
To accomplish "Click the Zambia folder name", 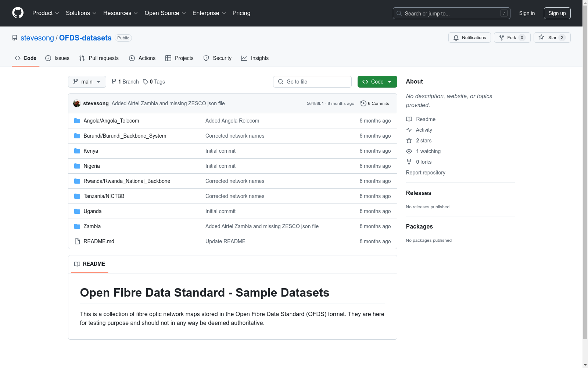I will (x=92, y=226).
